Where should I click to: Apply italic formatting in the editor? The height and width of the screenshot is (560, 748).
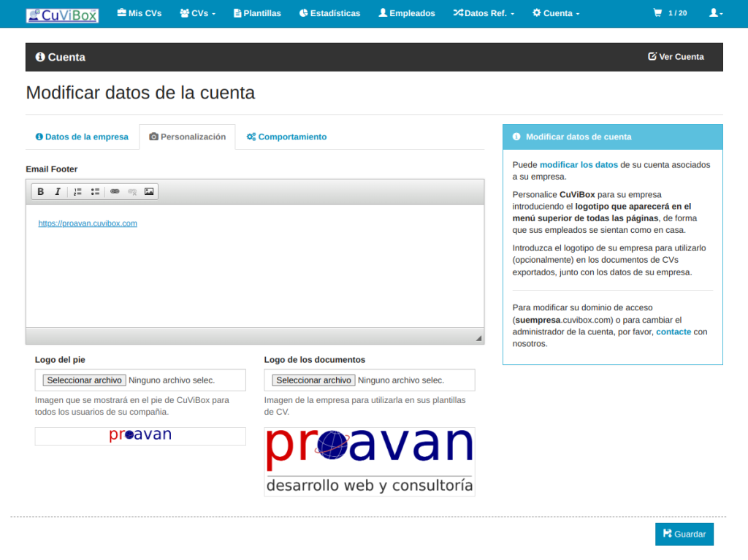pos(58,192)
